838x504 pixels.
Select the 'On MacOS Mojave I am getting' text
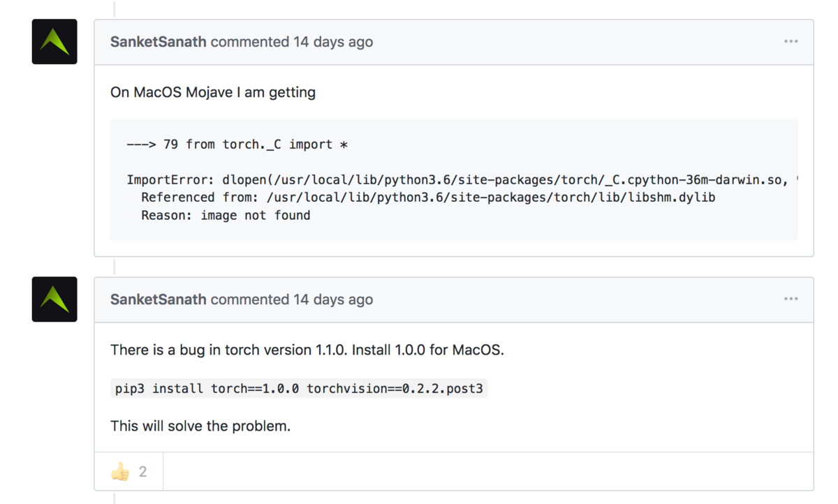[x=213, y=92]
